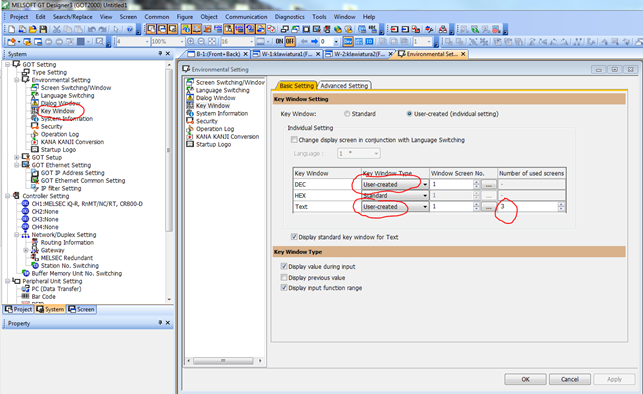Expand the GOT Setup tree node
Screen dimensions: 643x394
(16, 157)
